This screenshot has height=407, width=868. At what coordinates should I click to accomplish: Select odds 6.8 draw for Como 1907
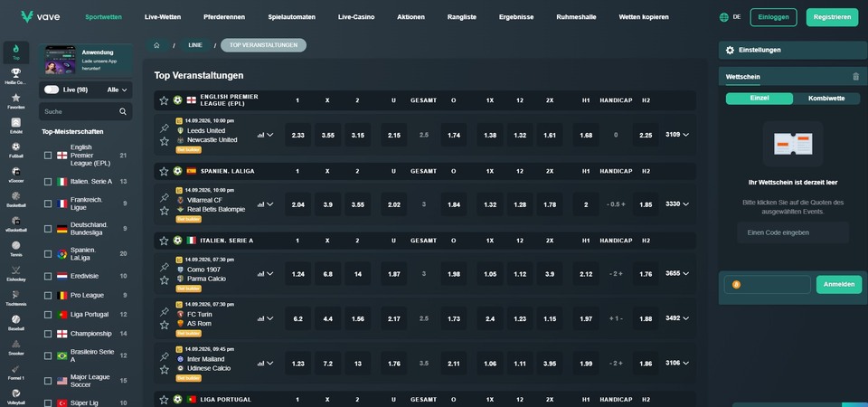tap(327, 273)
